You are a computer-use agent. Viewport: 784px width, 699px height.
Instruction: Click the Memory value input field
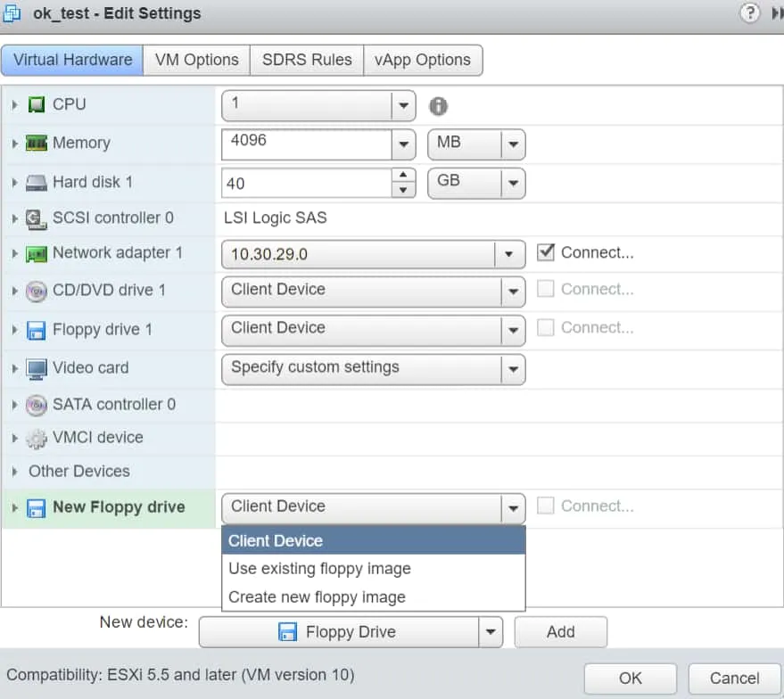306,144
